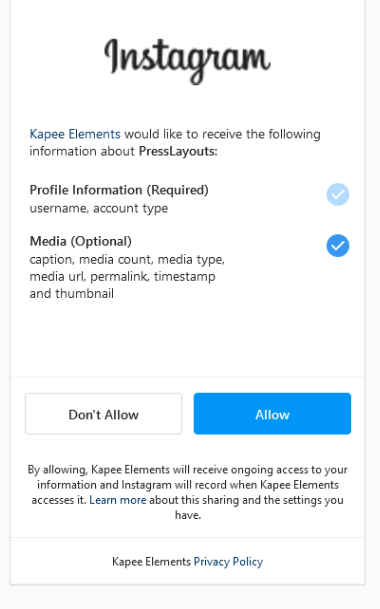Select the Media (Optional) heading
This screenshot has height=609, width=380.
(x=80, y=241)
